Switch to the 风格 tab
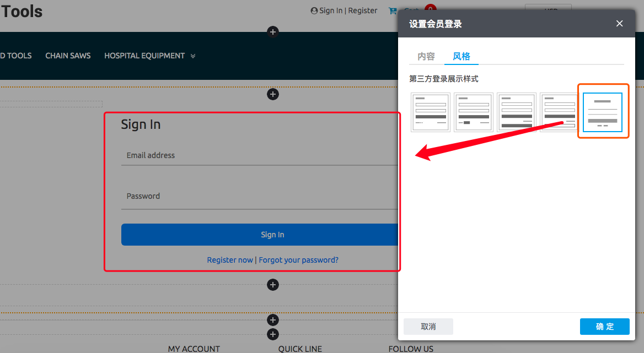The width and height of the screenshot is (644, 353). coord(461,56)
